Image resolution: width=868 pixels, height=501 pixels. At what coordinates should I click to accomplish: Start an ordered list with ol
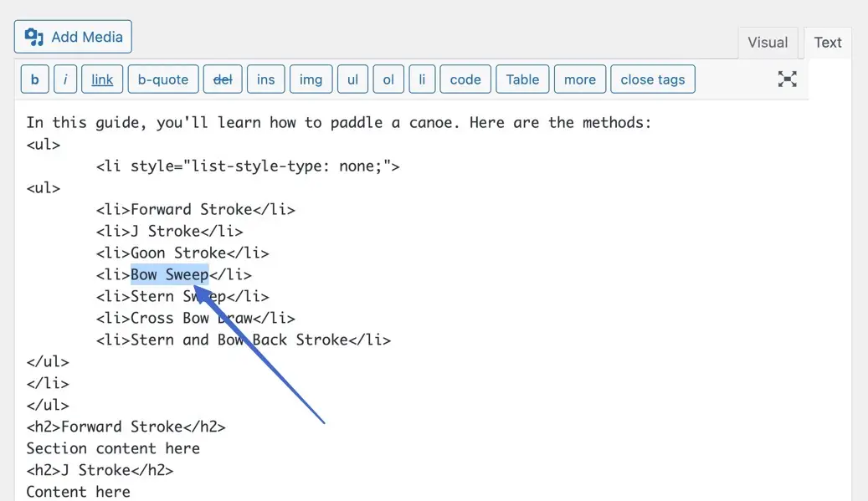click(x=388, y=79)
